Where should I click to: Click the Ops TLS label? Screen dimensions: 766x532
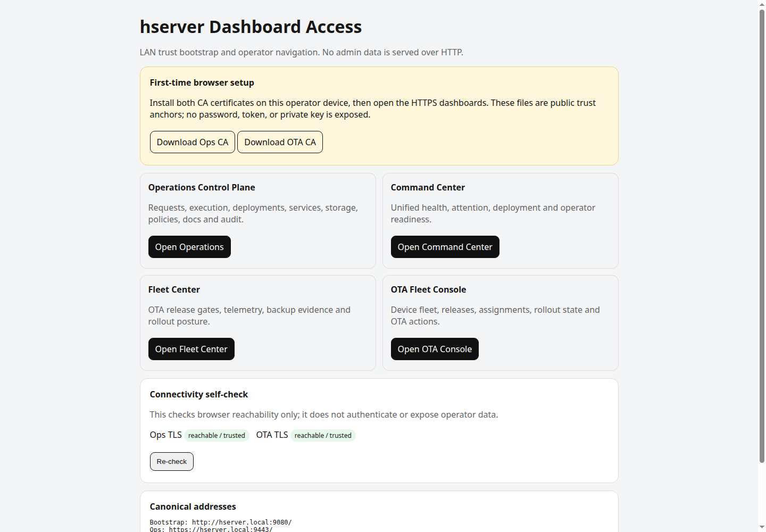tap(165, 435)
